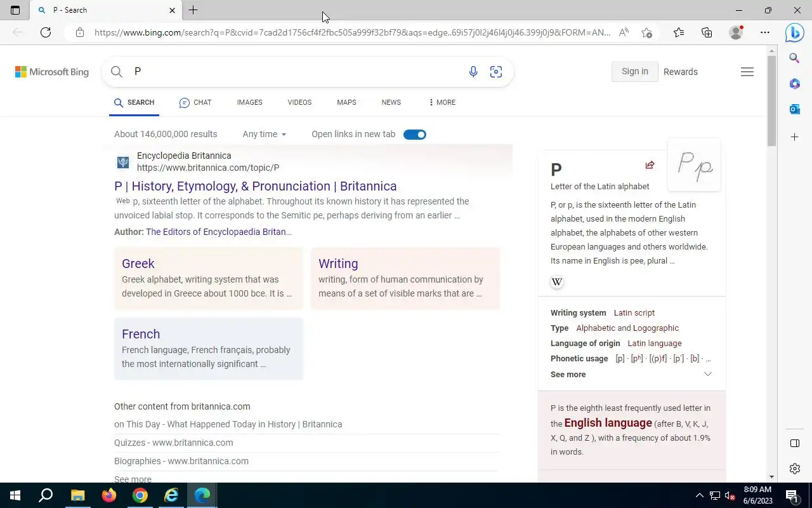Open the French related card
812x508 pixels.
(209, 349)
